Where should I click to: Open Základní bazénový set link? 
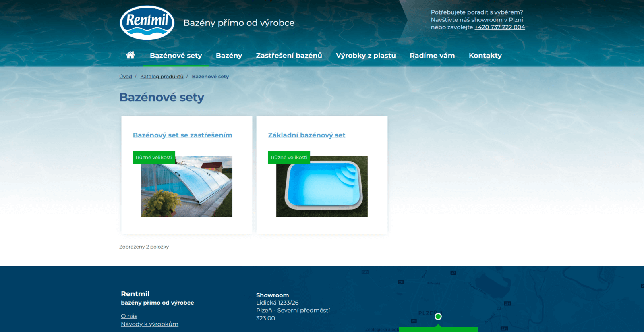coord(306,135)
